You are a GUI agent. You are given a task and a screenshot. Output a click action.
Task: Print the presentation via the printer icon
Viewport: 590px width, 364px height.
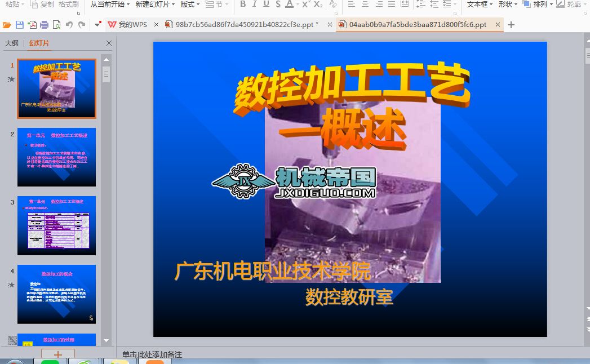coord(45,25)
